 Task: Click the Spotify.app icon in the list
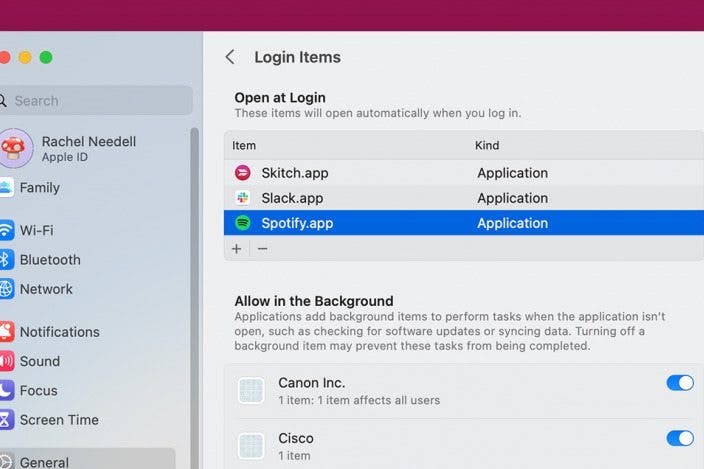pos(242,223)
